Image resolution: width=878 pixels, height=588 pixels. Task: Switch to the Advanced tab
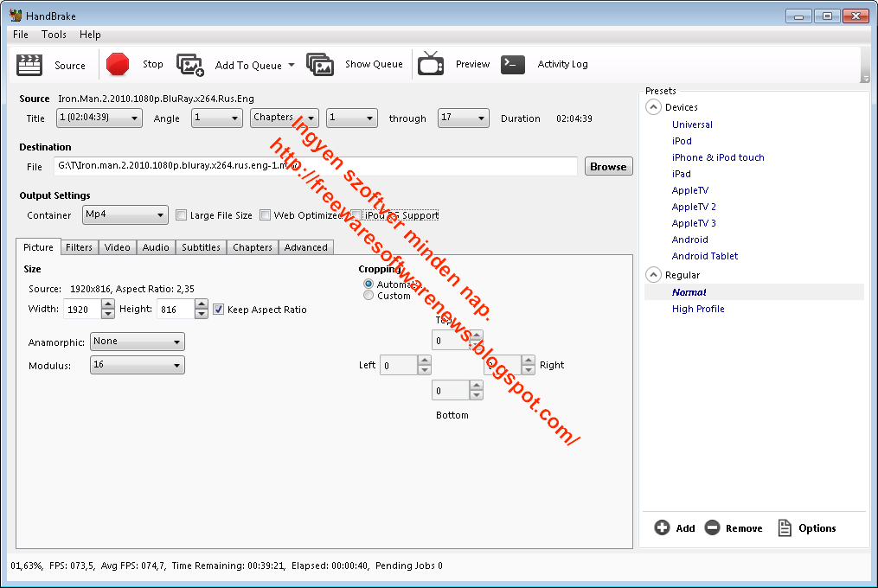click(305, 247)
